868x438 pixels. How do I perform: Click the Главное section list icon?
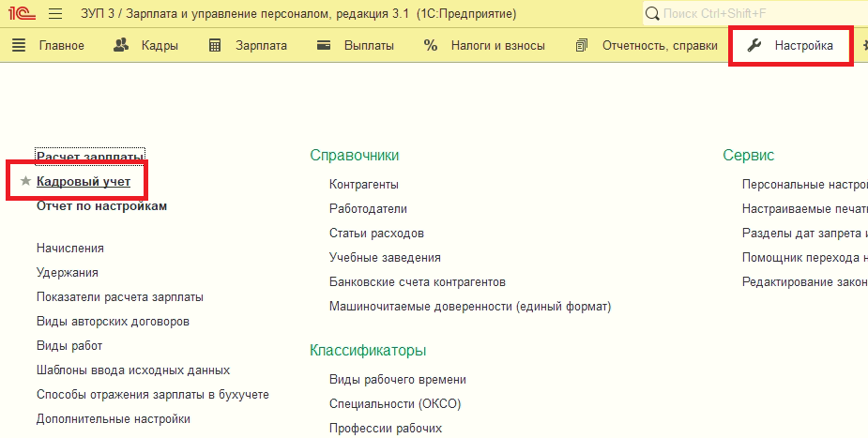tap(19, 45)
